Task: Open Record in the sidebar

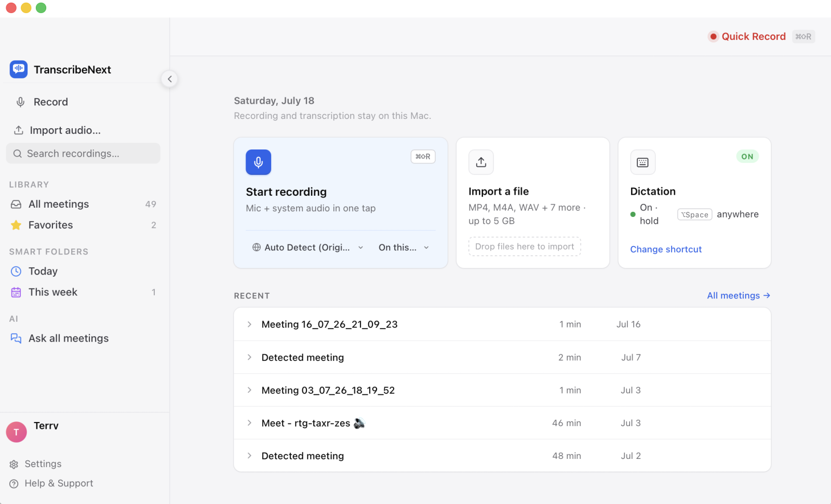Action: [83, 102]
